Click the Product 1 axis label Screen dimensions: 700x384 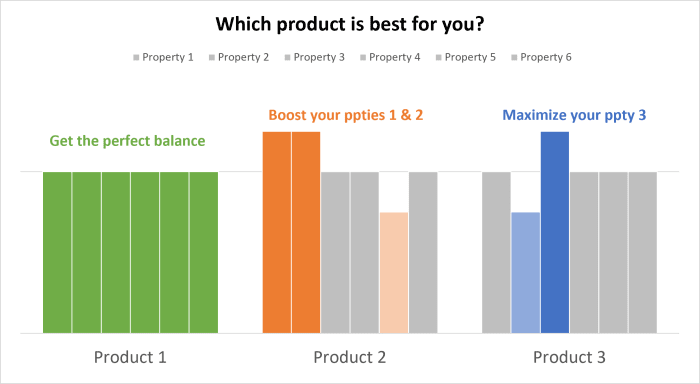[130, 357]
